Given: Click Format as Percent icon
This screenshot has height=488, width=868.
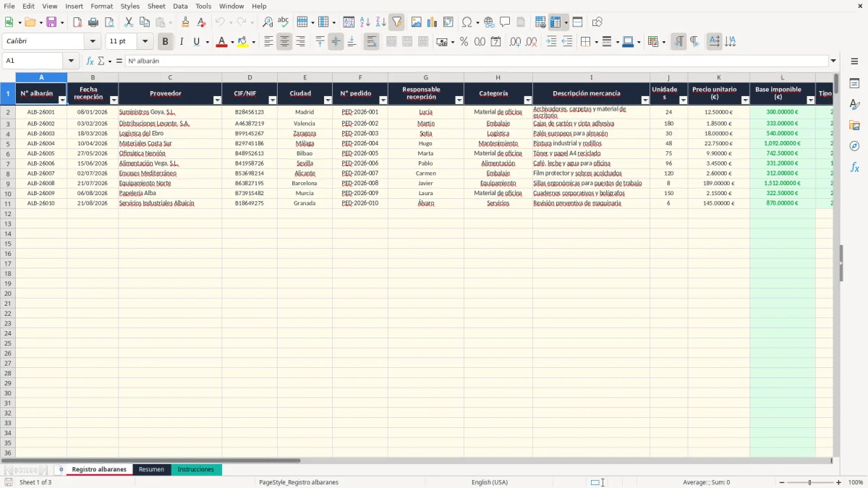Looking at the screenshot, I should click(x=464, y=42).
